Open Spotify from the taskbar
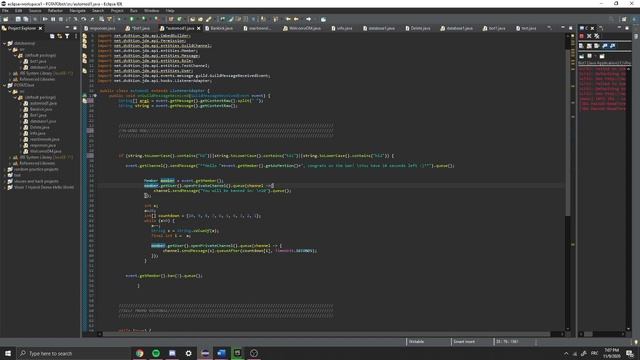Screen dimensions: 640x360 156,353
